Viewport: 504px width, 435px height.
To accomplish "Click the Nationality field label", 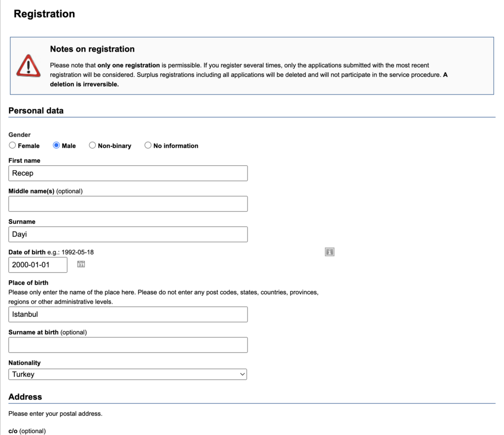I will (25, 363).
